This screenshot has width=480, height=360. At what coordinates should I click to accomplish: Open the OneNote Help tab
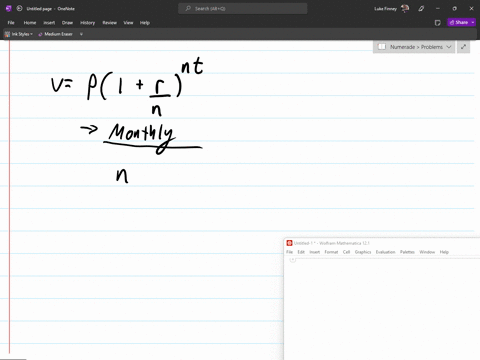pyautogui.click(x=145, y=23)
